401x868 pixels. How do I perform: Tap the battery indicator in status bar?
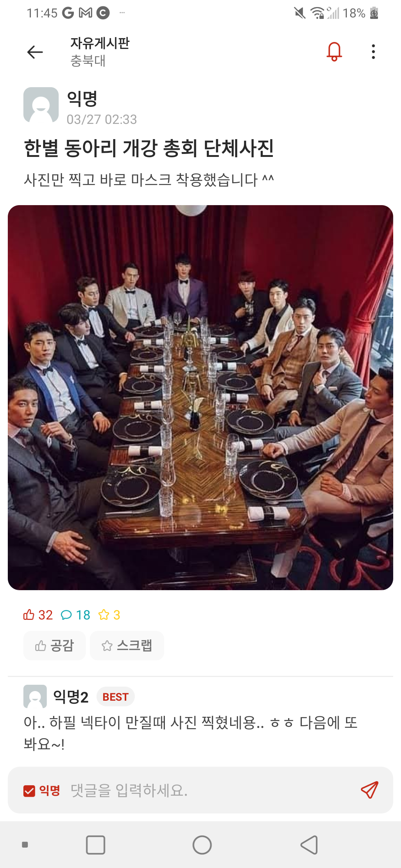(x=374, y=13)
